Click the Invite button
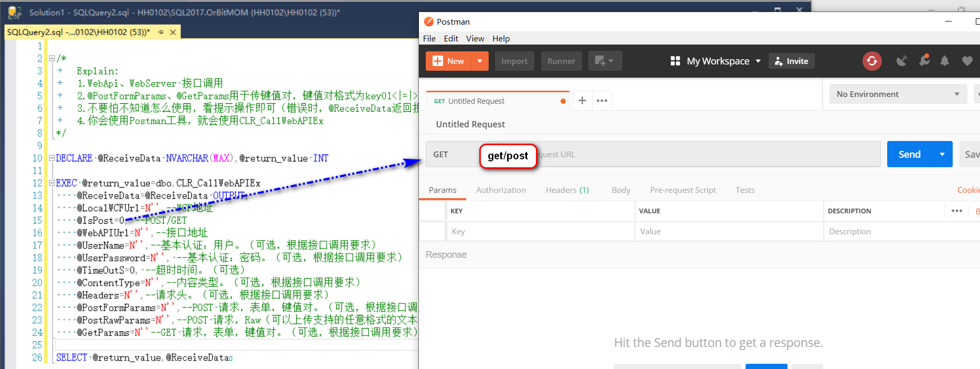This screenshot has height=369, width=980. point(791,61)
